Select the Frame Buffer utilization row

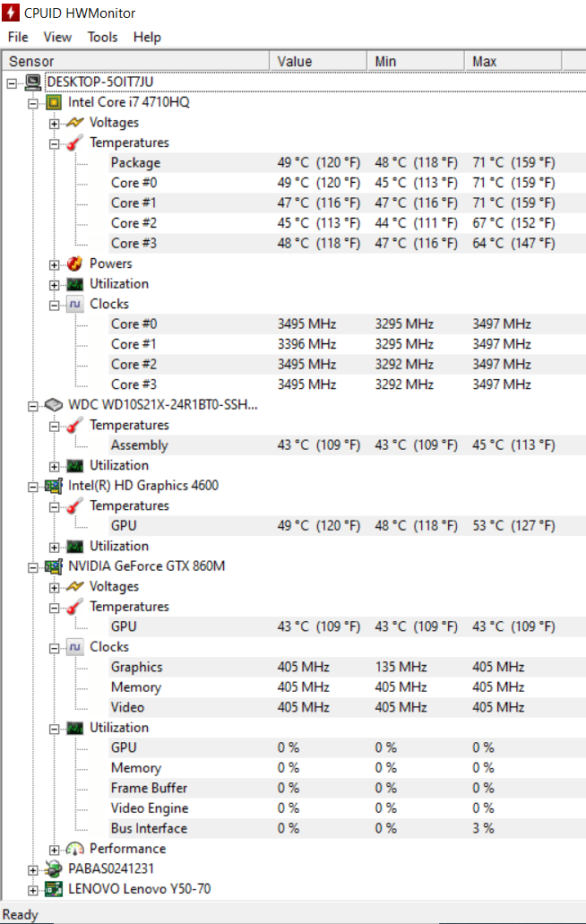coord(348,788)
